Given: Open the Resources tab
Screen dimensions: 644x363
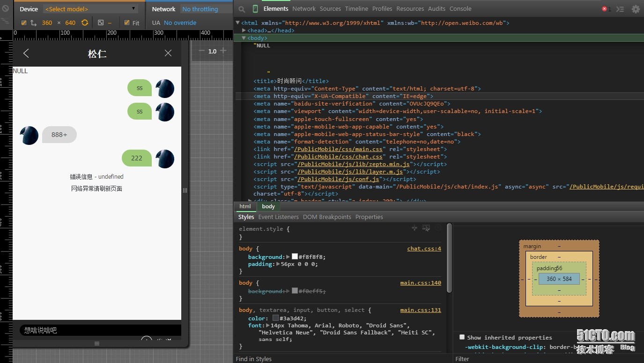Looking at the screenshot, I should (410, 8).
